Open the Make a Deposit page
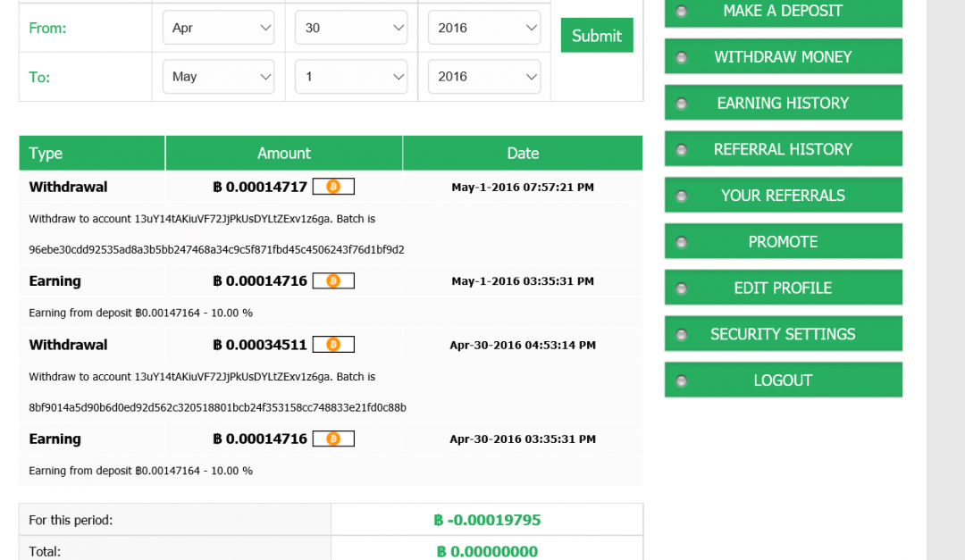The width and height of the screenshot is (965, 560). coord(783,12)
